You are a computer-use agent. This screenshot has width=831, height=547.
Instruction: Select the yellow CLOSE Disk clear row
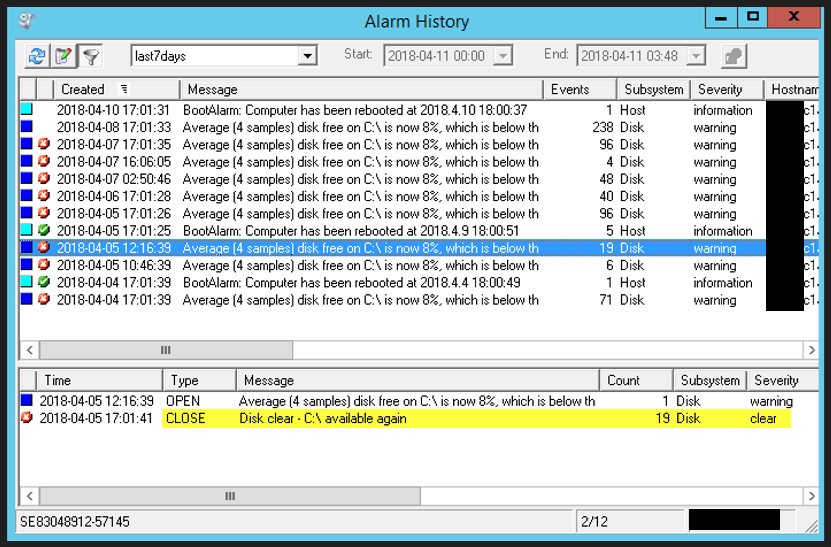click(400, 419)
